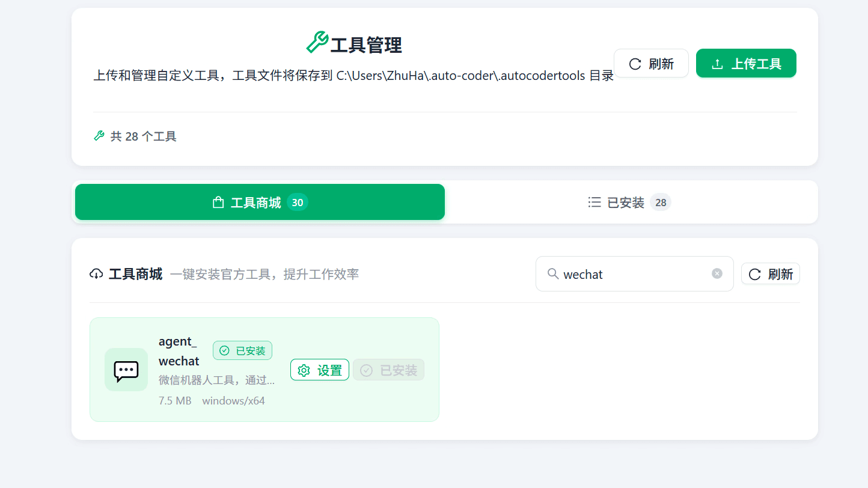Click the disabled 已安装 button on agent_wechat card

click(388, 370)
